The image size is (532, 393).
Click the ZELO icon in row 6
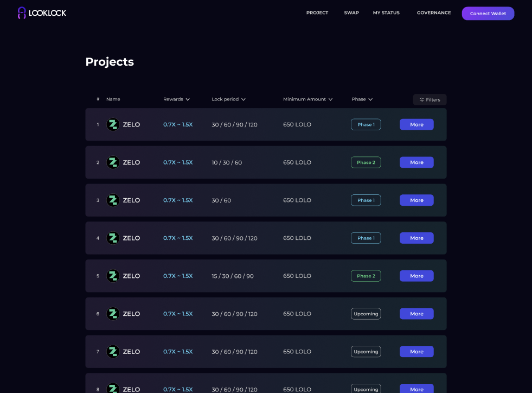point(113,314)
